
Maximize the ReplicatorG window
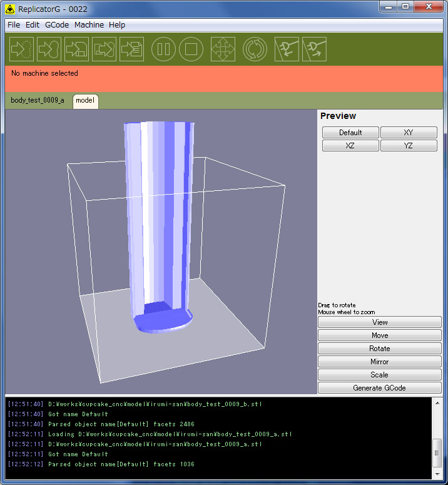pyautogui.click(x=405, y=7)
